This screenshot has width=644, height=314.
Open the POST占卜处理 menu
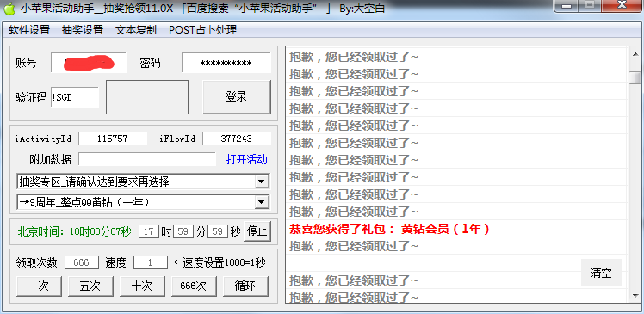click(x=203, y=30)
